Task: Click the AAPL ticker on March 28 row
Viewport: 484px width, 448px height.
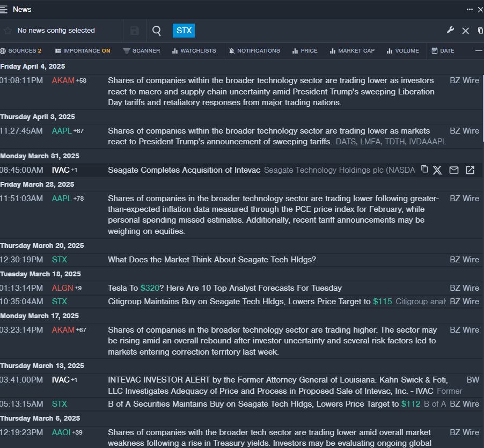Action: click(x=62, y=199)
